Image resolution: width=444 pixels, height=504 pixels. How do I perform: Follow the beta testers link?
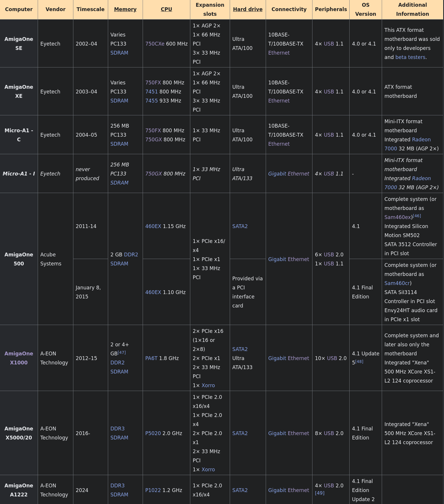coord(410,57)
